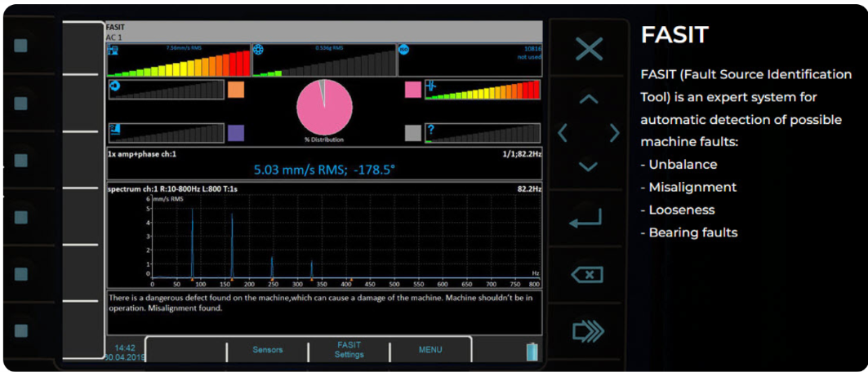Click the 5.03 mm/s RMS; -178.5° reading

click(x=324, y=169)
